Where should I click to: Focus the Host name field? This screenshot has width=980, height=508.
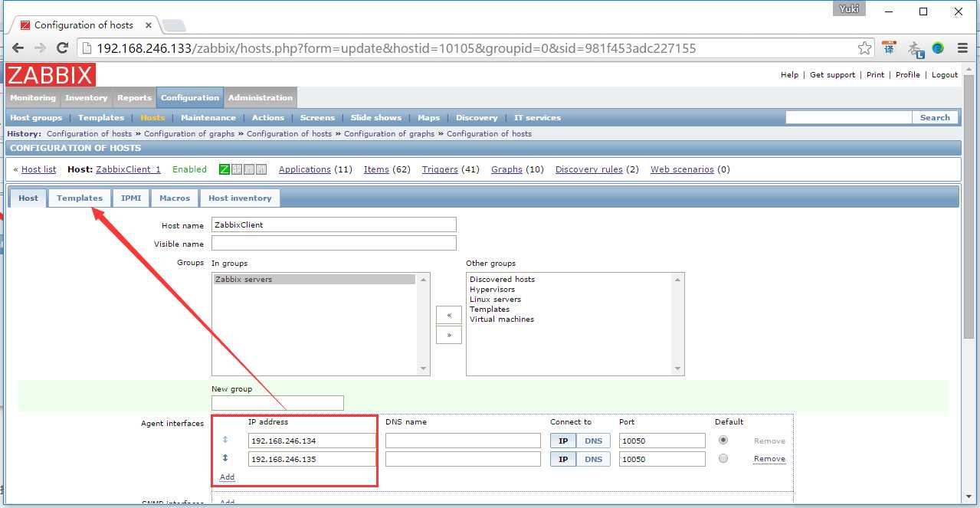click(334, 225)
